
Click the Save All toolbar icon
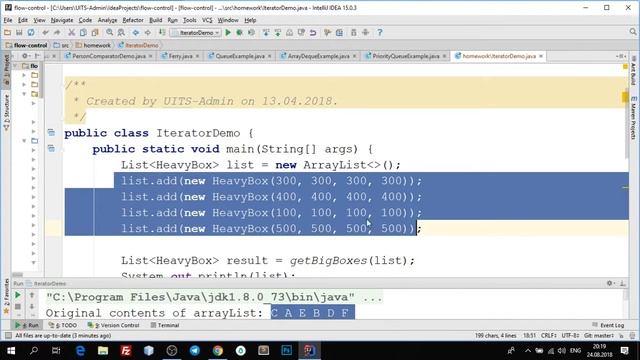pos(19,33)
